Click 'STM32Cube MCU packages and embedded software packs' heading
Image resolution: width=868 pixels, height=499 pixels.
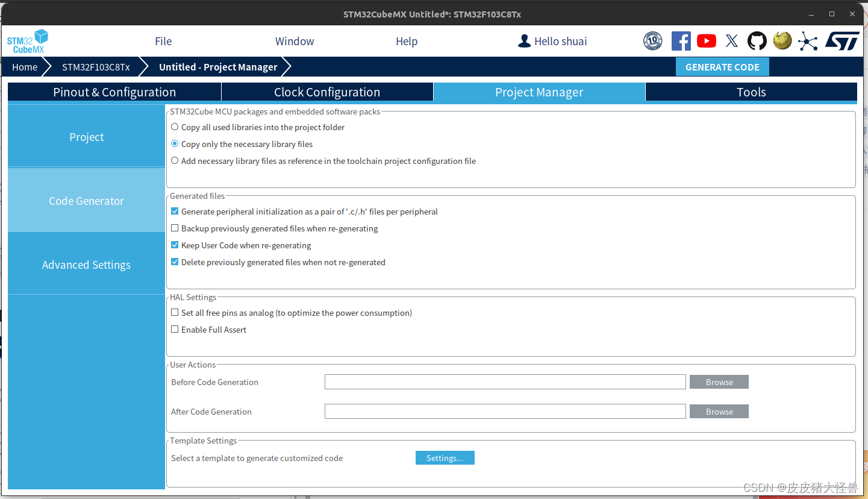click(275, 111)
